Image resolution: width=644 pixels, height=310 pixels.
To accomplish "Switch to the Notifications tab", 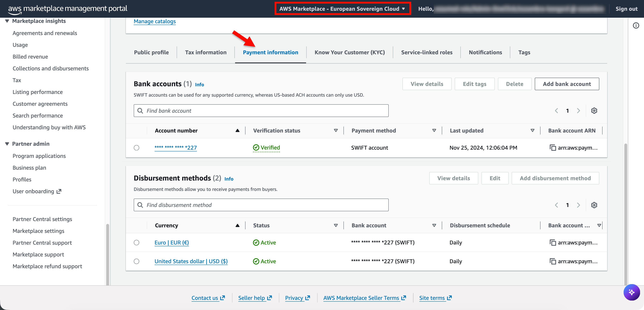I will (485, 52).
